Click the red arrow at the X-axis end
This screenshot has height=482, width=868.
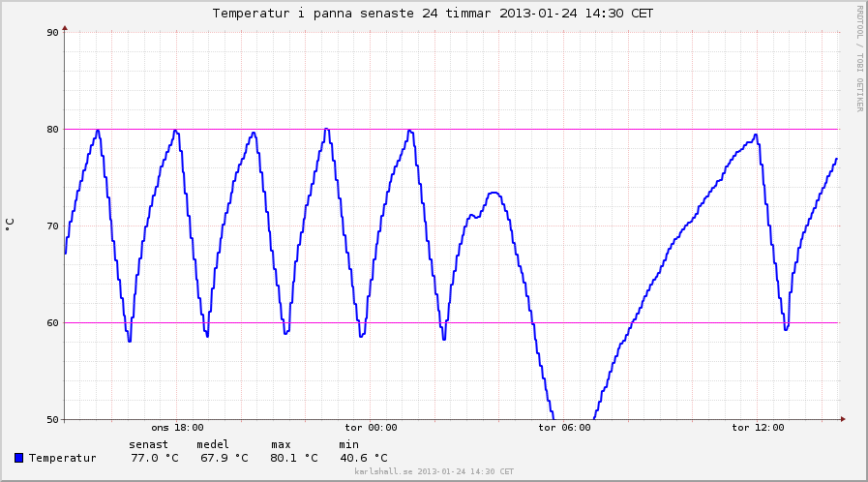[843, 419]
